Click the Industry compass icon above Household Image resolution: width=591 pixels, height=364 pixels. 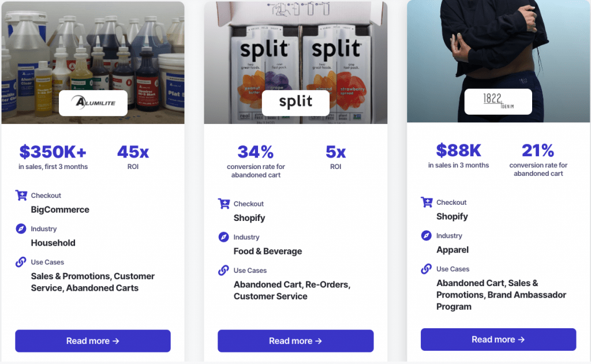click(21, 228)
